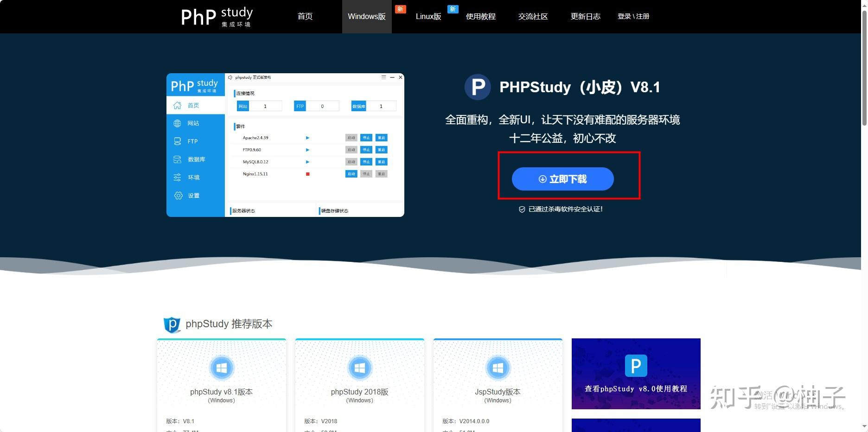
Task: Click the round PHPStudy P logo beside V8.1
Action: click(x=478, y=87)
